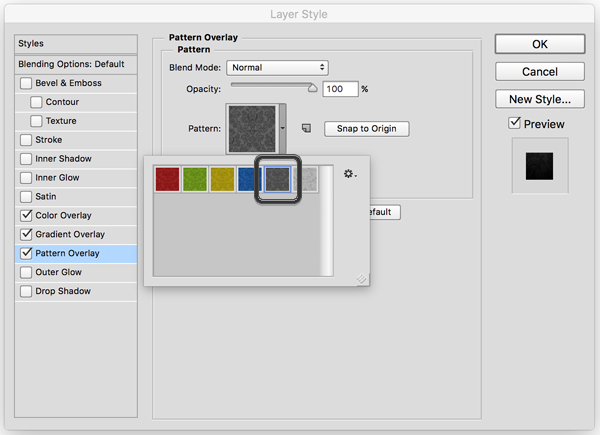This screenshot has height=435, width=600.
Task: Select the dark gray pattern swatch
Action: coord(277,179)
